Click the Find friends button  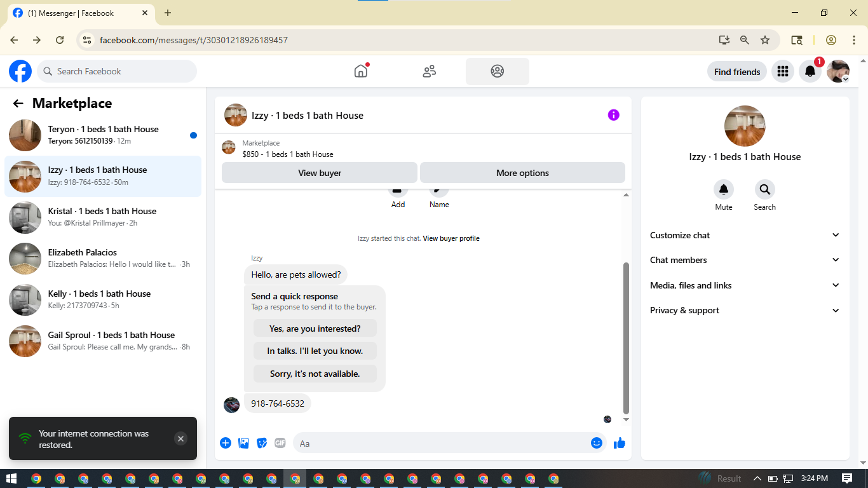pyautogui.click(x=737, y=71)
